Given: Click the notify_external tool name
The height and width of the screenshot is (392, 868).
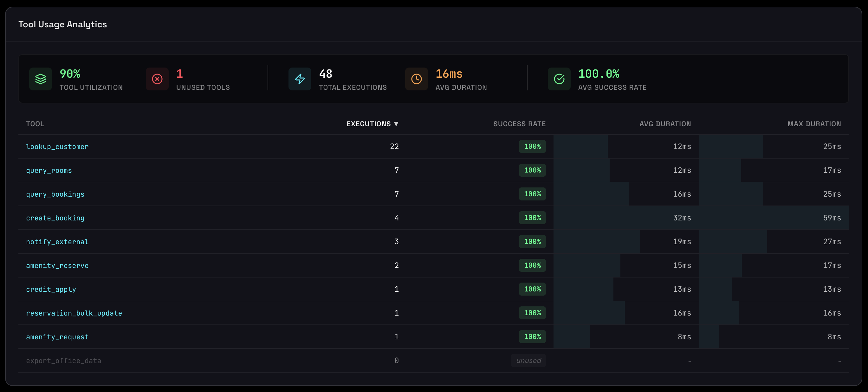Looking at the screenshot, I should (x=57, y=242).
